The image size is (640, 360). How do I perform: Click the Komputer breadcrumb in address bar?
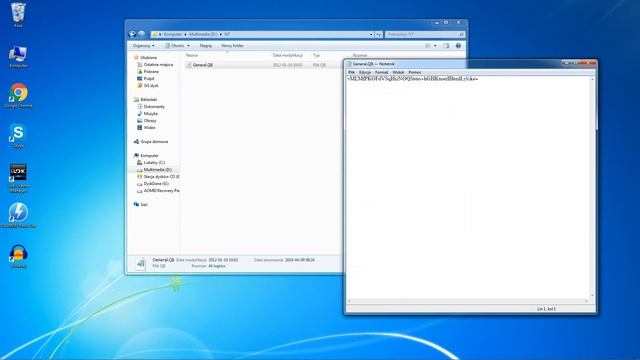pyautogui.click(x=172, y=34)
